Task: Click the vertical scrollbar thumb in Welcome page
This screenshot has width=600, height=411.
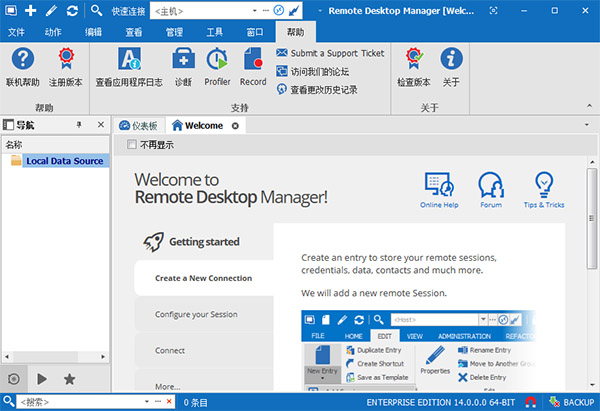Action: (x=592, y=218)
